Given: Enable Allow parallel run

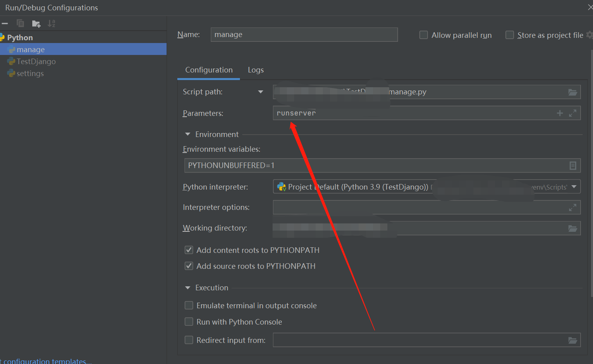Looking at the screenshot, I should (423, 35).
